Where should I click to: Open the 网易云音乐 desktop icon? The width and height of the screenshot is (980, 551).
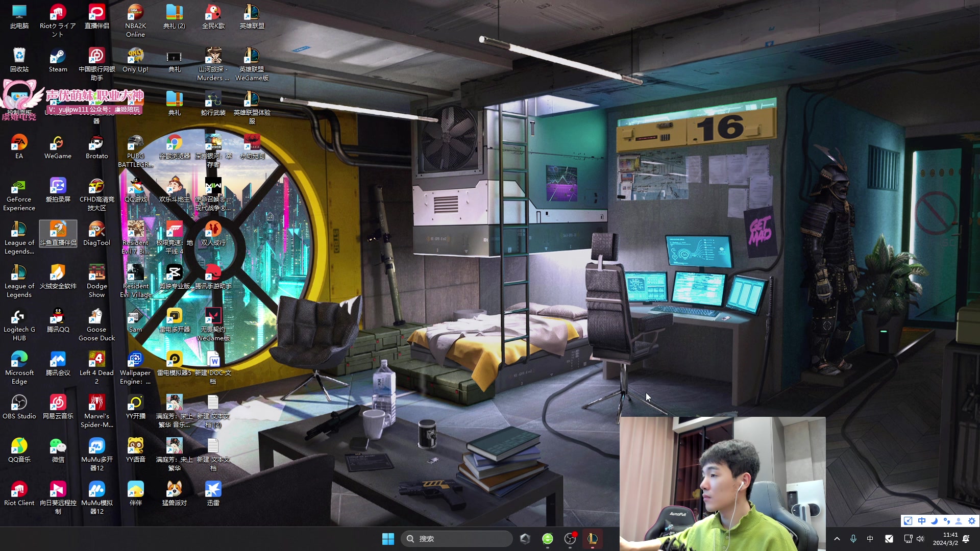point(58,408)
